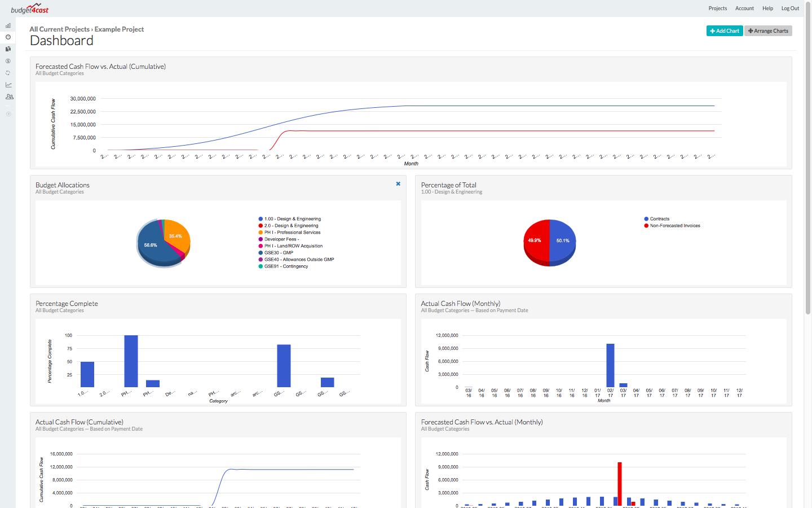The height and width of the screenshot is (508, 812).
Task: Open the dollar sign budget icon
Action: (8, 61)
